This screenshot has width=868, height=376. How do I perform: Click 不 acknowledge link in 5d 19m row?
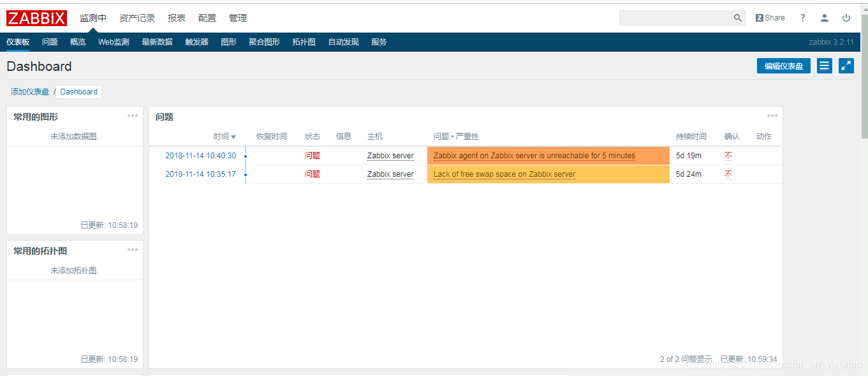(x=728, y=156)
